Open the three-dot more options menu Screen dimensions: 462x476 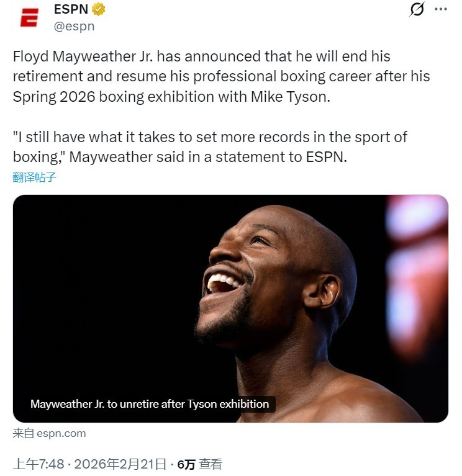pyautogui.click(x=440, y=10)
